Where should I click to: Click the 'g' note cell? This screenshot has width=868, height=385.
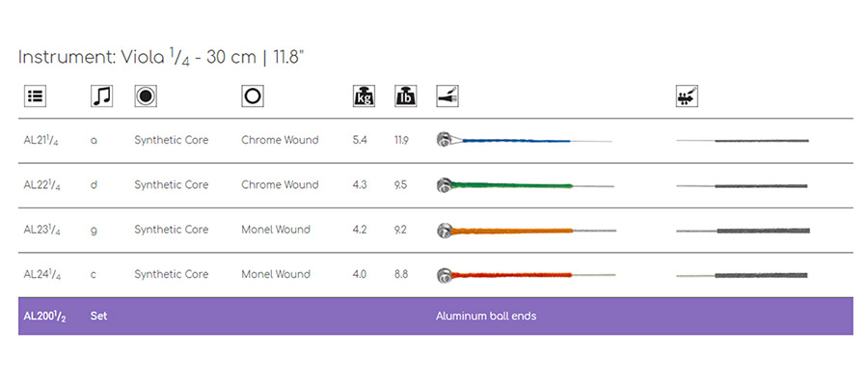[94, 231]
